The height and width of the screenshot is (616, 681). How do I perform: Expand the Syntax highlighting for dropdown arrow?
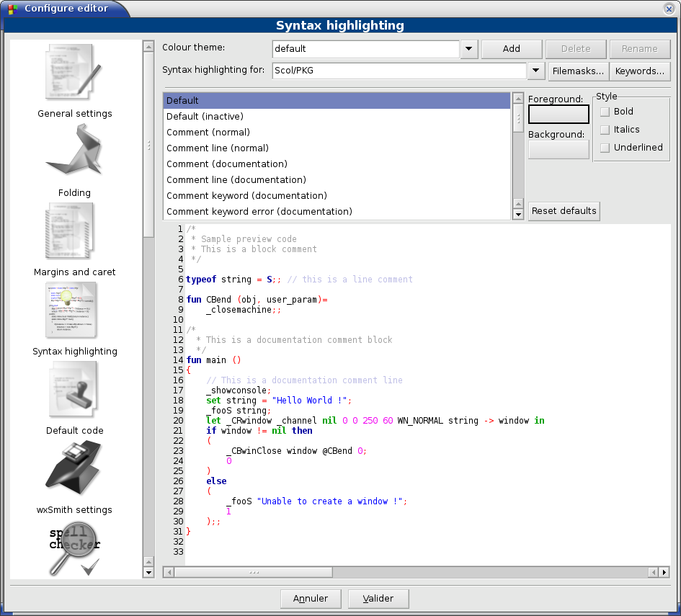click(x=536, y=71)
